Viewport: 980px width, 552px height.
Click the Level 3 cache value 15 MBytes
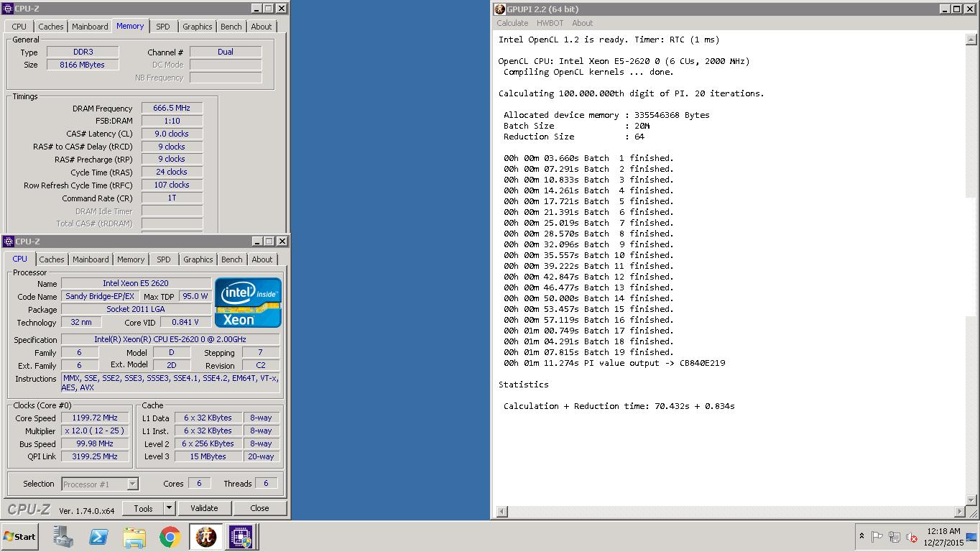(208, 456)
